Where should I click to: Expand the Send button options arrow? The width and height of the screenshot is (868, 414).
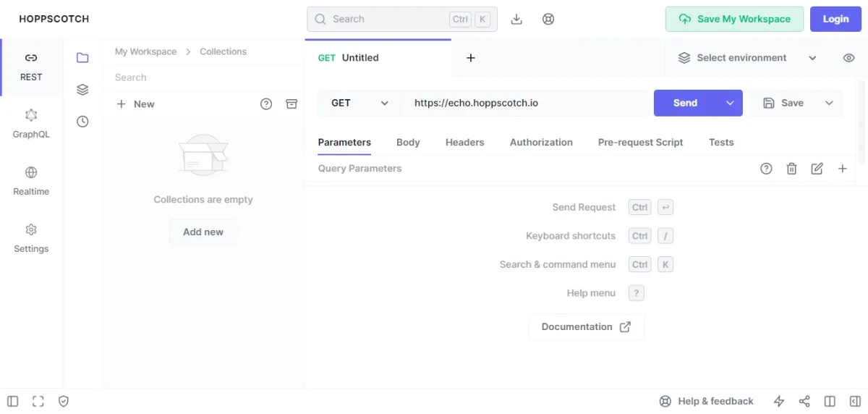730,103
